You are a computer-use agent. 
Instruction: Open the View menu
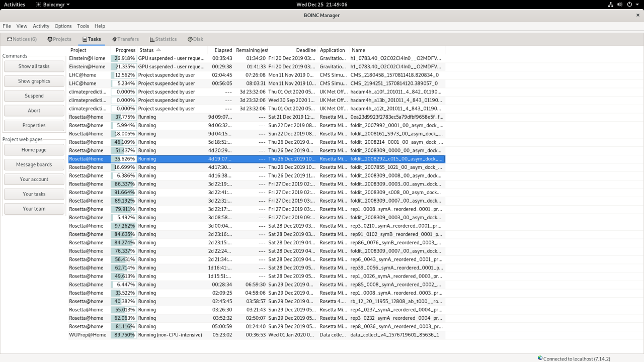(x=22, y=26)
